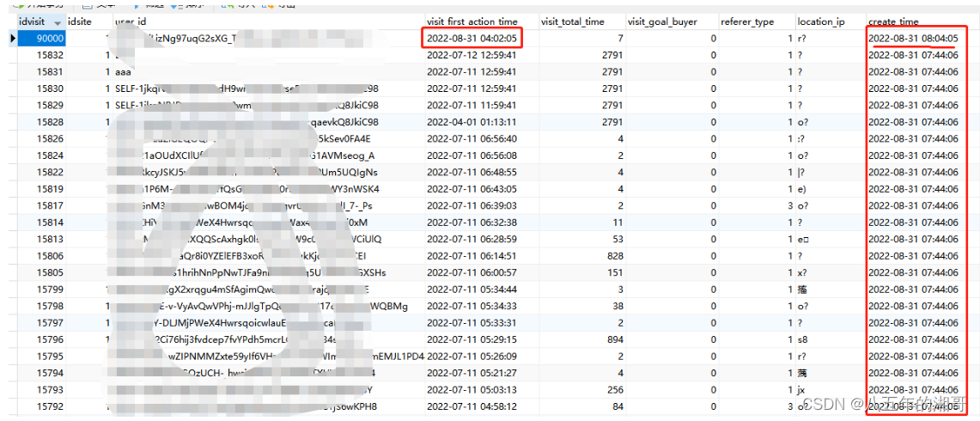Select the idvisit cell 15799

[40, 290]
